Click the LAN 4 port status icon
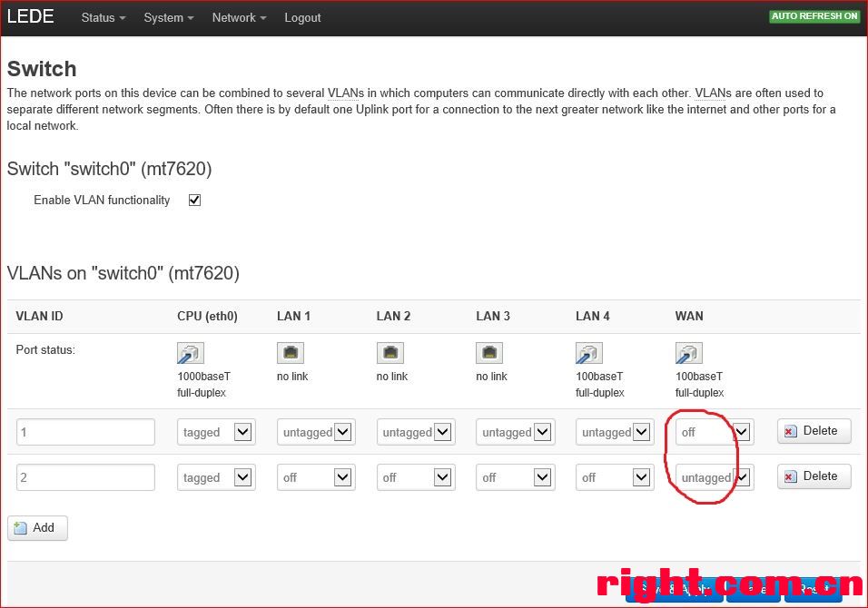Screen dimensions: 868x608 (589, 354)
